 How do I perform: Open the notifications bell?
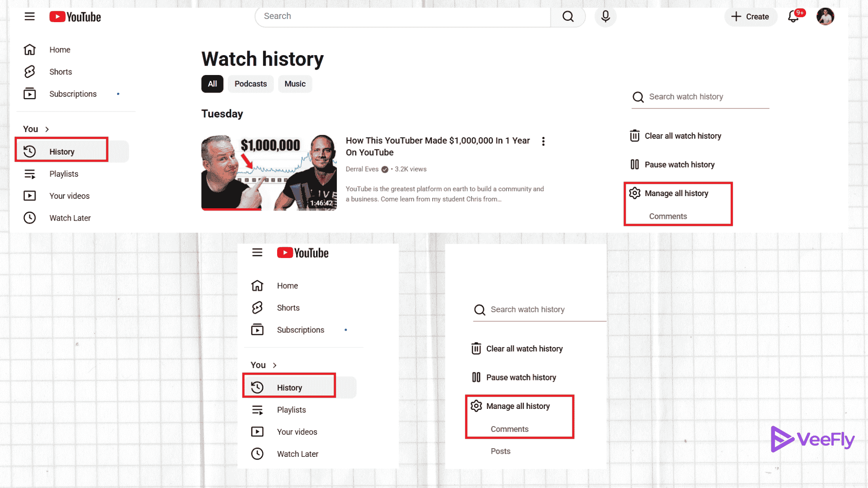[x=793, y=17]
